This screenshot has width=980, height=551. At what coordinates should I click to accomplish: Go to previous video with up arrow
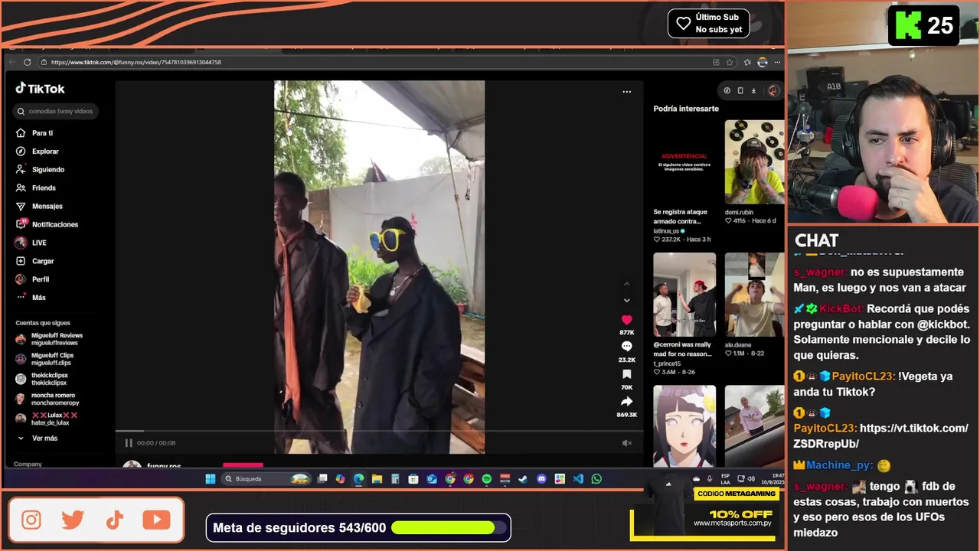[x=626, y=285]
